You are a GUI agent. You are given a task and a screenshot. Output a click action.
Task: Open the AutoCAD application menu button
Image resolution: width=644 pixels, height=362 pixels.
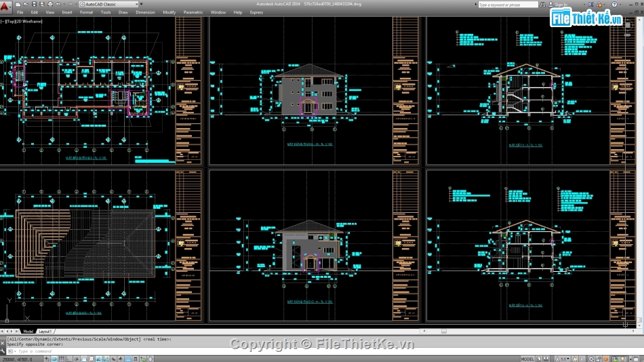coord(5,5)
